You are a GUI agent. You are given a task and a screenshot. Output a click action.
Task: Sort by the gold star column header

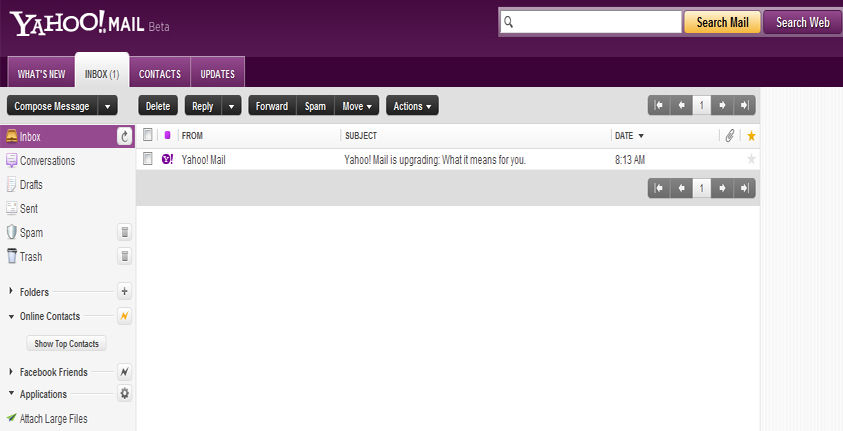pos(752,136)
